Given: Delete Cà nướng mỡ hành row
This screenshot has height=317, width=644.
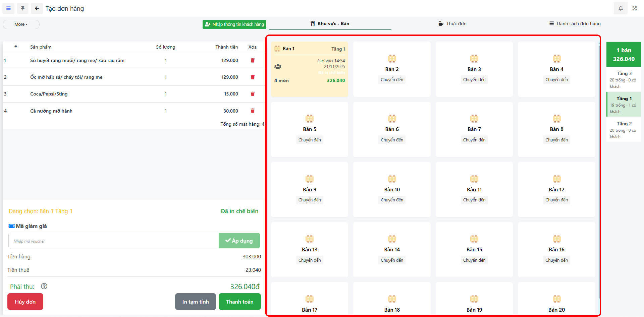Looking at the screenshot, I should pos(253,111).
